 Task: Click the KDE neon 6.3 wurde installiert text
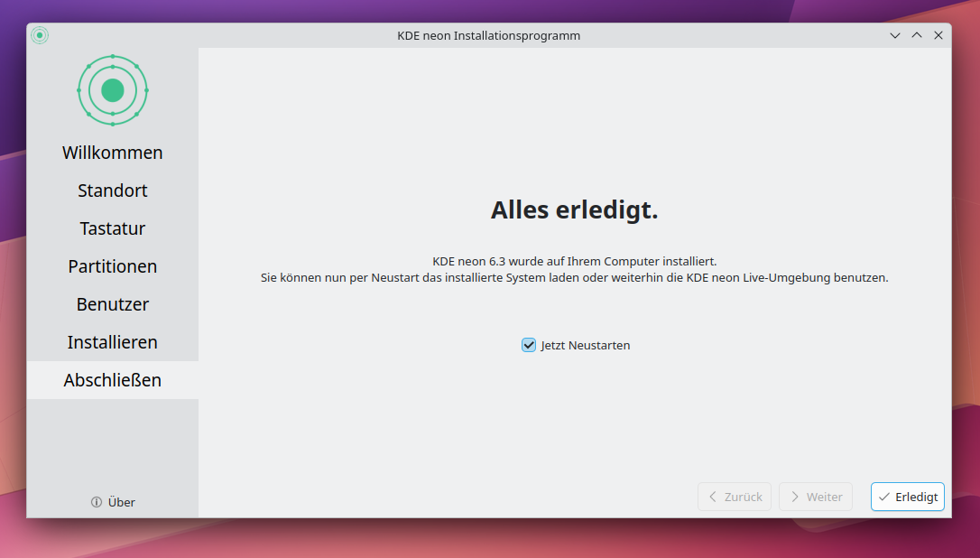pyautogui.click(x=575, y=262)
